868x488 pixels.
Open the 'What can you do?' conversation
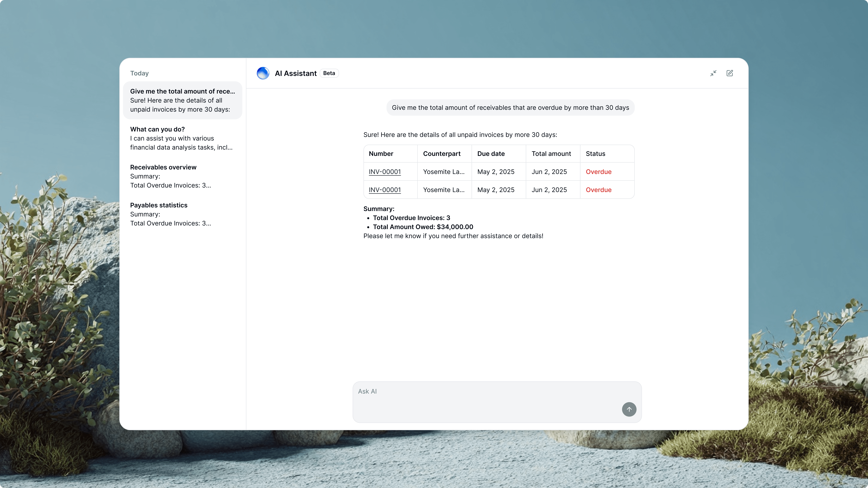coord(182,138)
